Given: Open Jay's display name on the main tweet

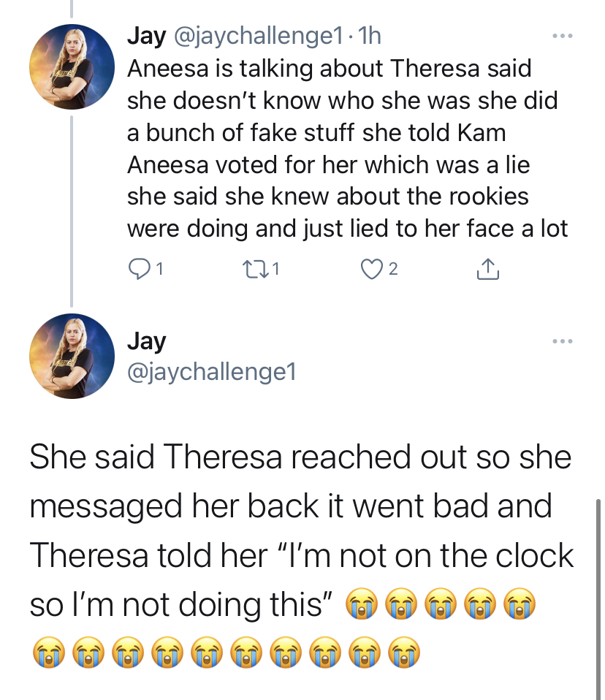Looking at the screenshot, I should coord(146,341).
